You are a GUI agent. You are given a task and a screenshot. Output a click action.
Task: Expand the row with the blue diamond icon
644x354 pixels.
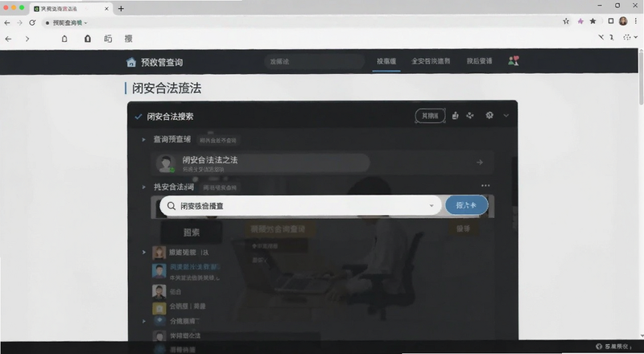144,321
